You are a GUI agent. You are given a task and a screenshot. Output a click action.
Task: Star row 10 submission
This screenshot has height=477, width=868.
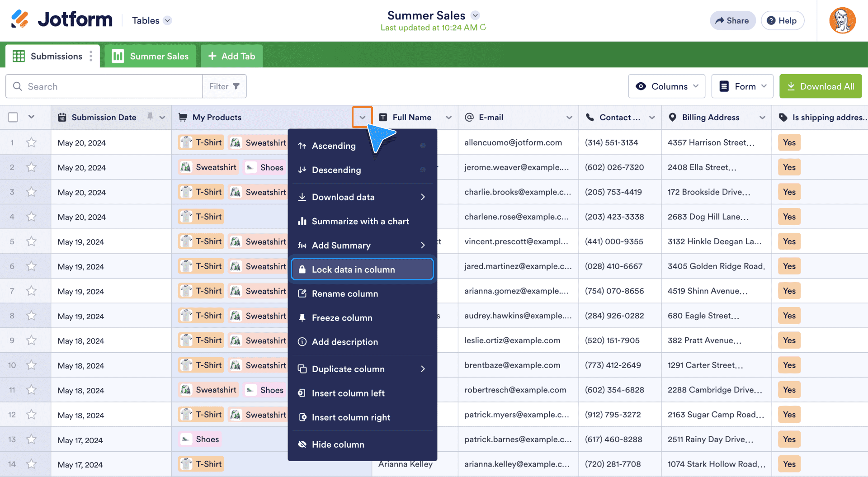pyautogui.click(x=31, y=365)
